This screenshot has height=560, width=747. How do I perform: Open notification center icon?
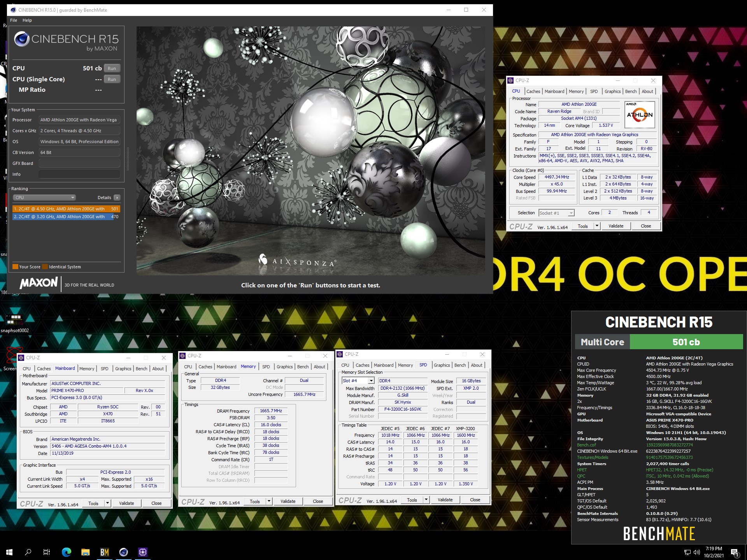tap(735, 552)
